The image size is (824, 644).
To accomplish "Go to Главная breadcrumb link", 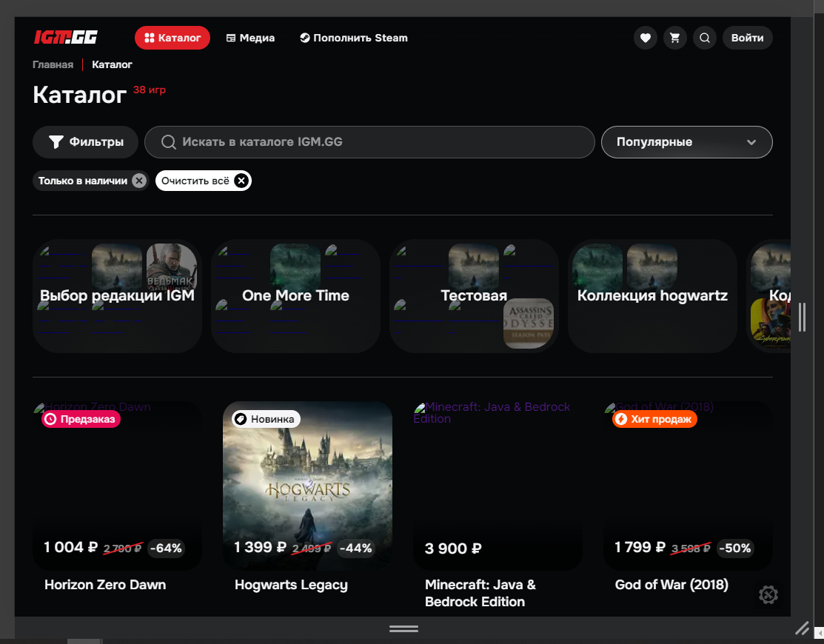I will tap(53, 64).
